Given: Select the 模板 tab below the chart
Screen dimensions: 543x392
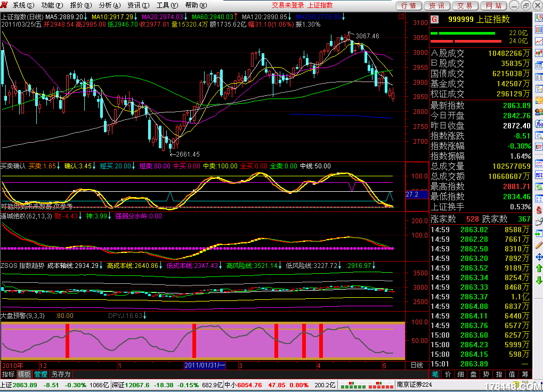Looking at the screenshot, I should tap(24, 374).
